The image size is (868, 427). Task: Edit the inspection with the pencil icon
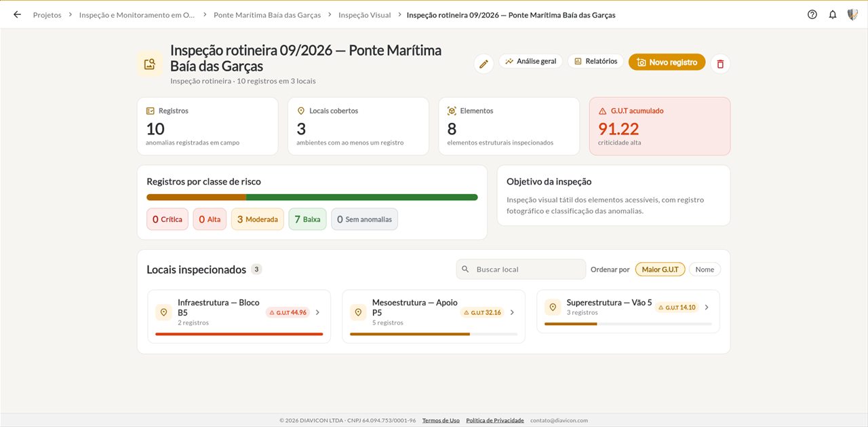[x=484, y=64]
